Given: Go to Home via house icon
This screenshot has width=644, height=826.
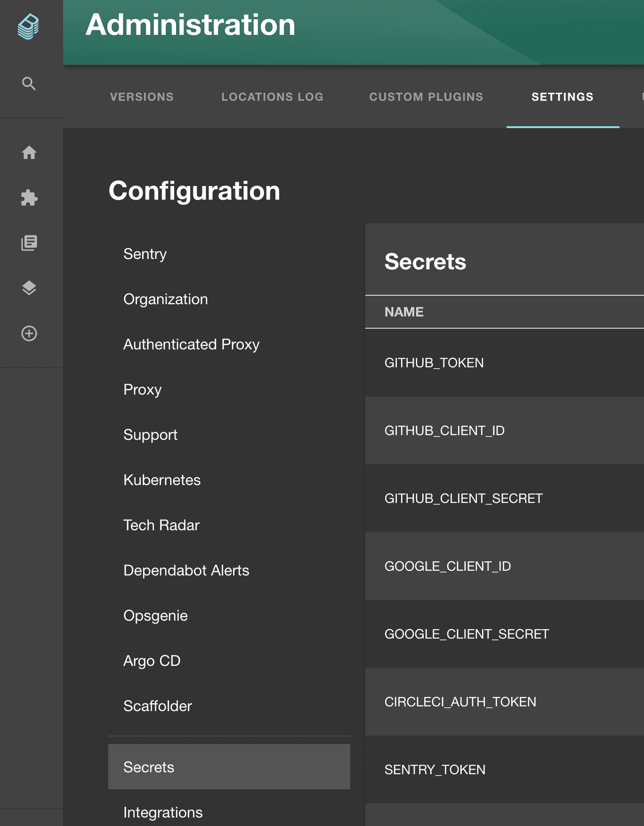Looking at the screenshot, I should click(29, 153).
